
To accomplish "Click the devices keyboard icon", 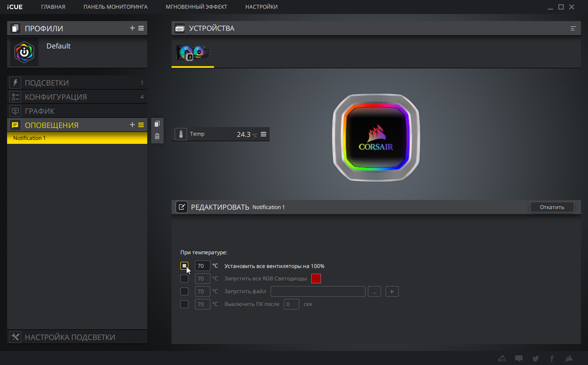I will click(179, 29).
